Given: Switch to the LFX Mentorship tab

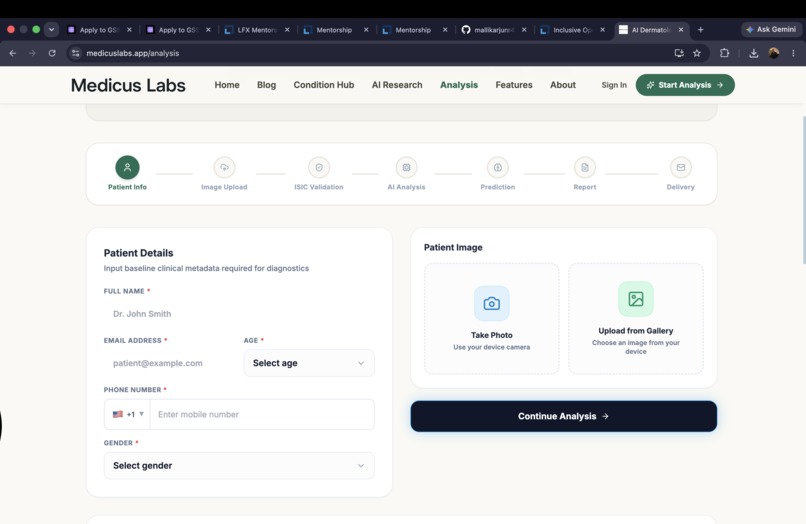Looking at the screenshot, I should click(x=257, y=30).
